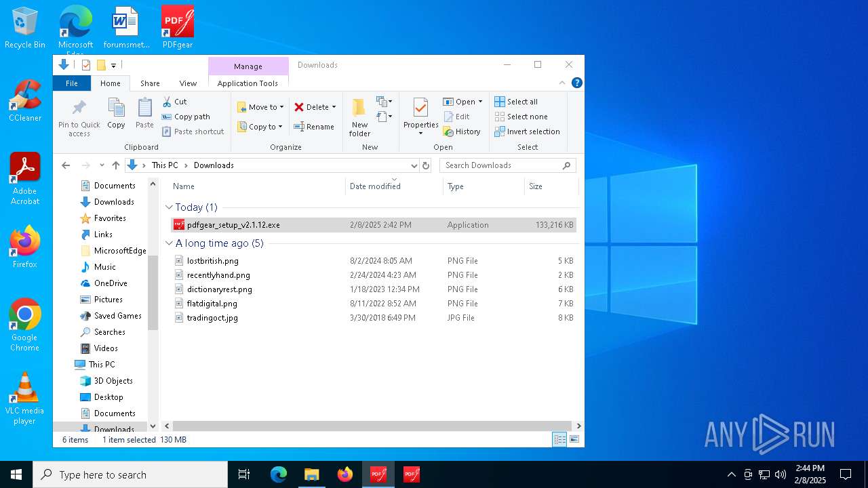Click the Back navigation arrow

point(66,165)
